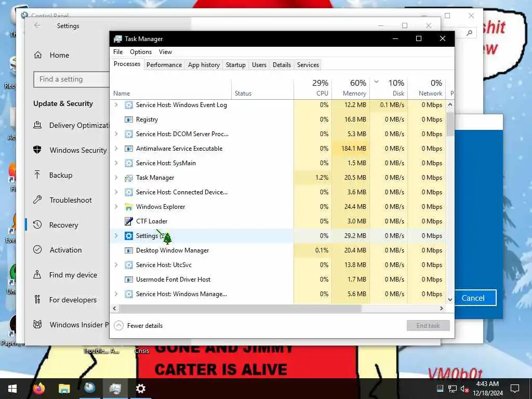Click the back arrow in Settings window

tap(37, 25)
